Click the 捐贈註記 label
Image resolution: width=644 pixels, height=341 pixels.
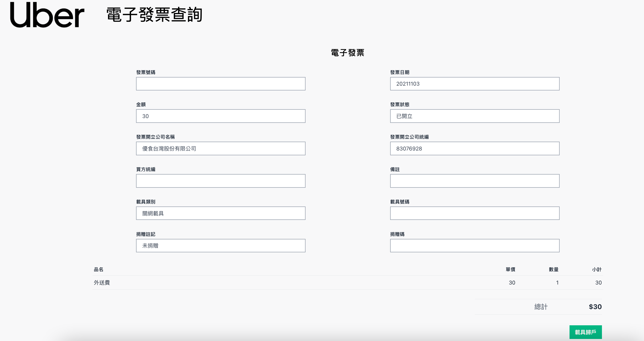[x=146, y=234]
